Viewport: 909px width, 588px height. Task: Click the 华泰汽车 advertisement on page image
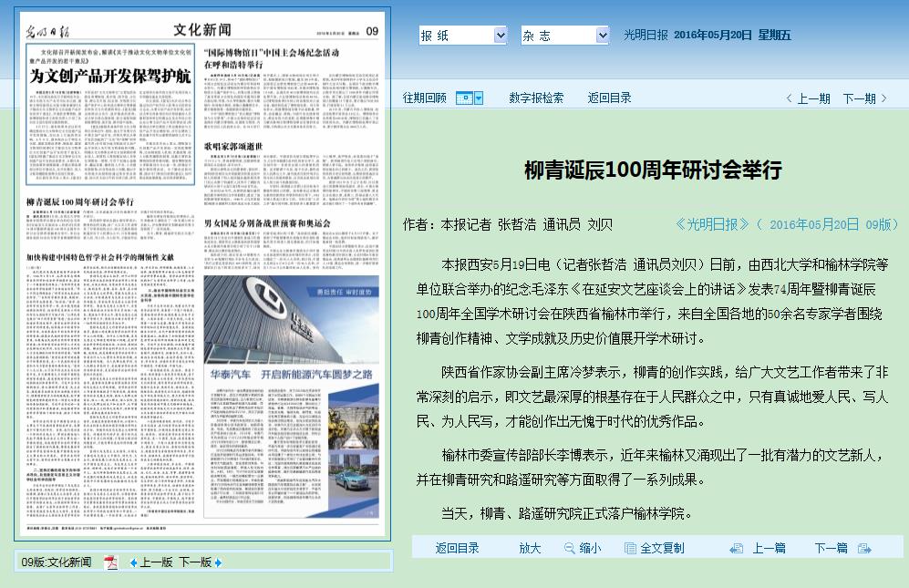[x=291, y=397]
